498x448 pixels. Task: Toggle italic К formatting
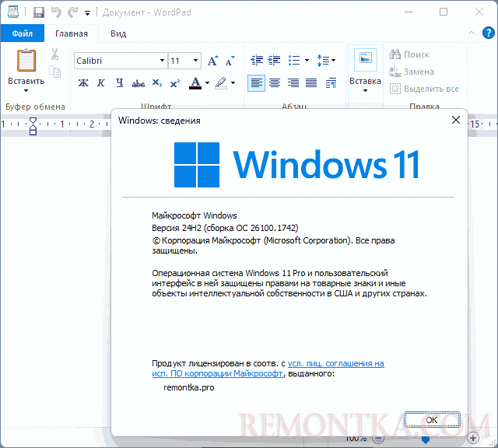click(x=101, y=83)
